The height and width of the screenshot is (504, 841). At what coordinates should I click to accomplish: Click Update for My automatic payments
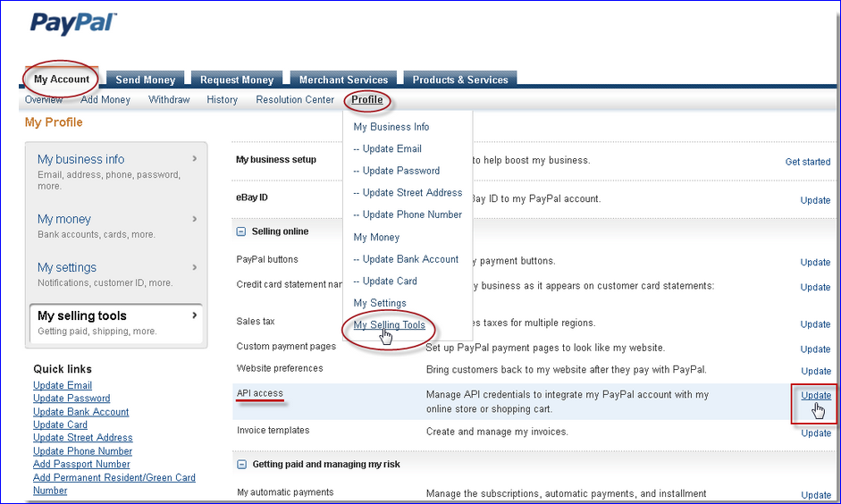click(x=816, y=495)
